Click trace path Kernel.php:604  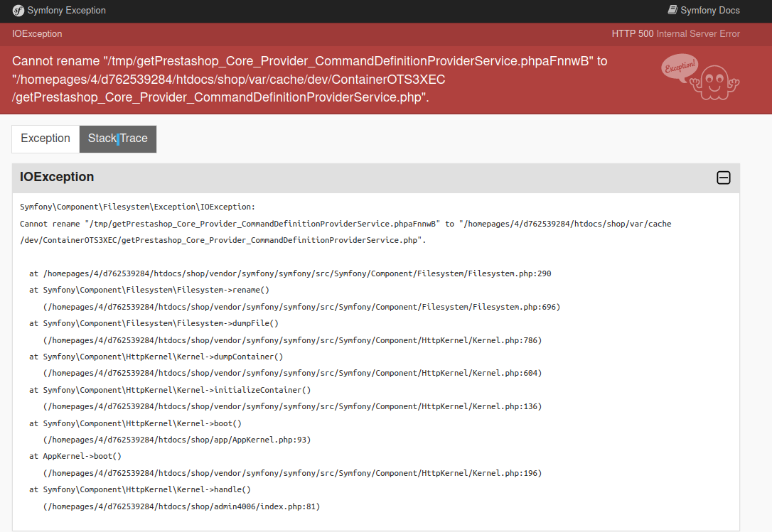292,374
